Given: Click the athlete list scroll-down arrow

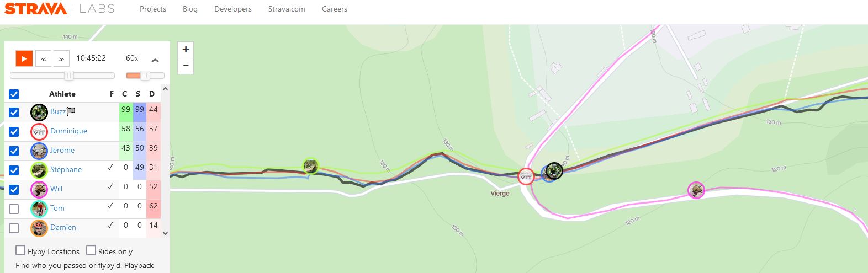Looking at the screenshot, I should 165,233.
